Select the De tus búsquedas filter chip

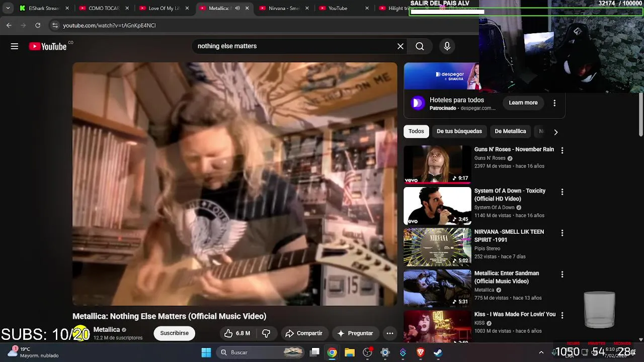pos(459,131)
